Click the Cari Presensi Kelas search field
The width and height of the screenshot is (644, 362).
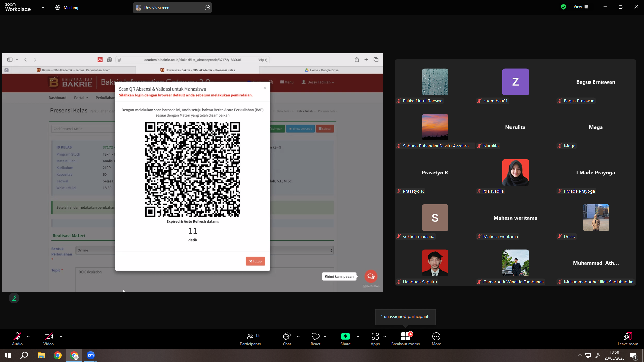coord(83,129)
